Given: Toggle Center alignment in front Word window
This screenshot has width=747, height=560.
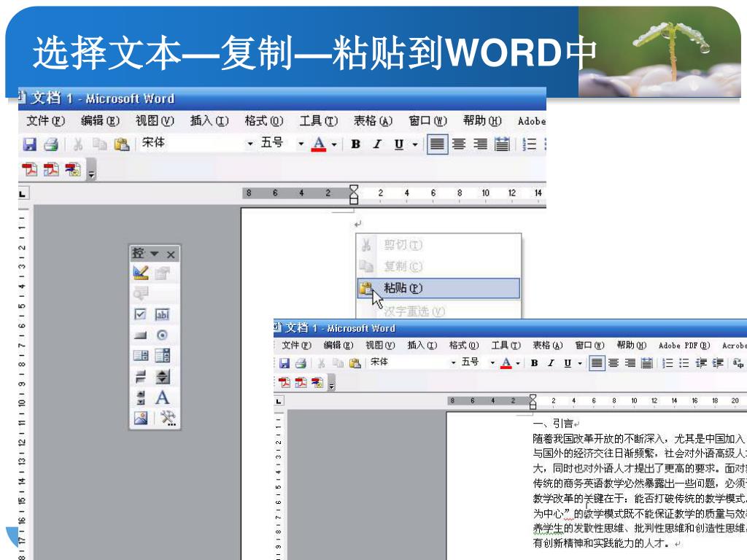Looking at the screenshot, I should point(614,363).
